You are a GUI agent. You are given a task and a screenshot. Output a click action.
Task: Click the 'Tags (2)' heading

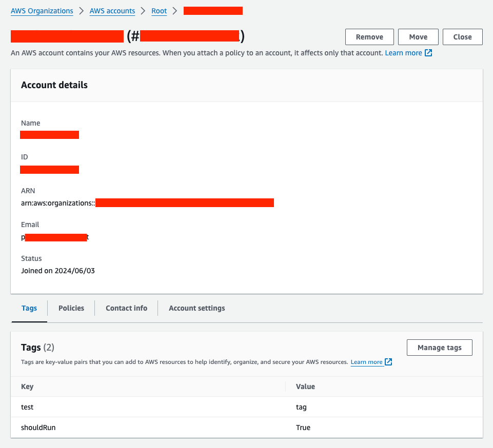click(38, 348)
